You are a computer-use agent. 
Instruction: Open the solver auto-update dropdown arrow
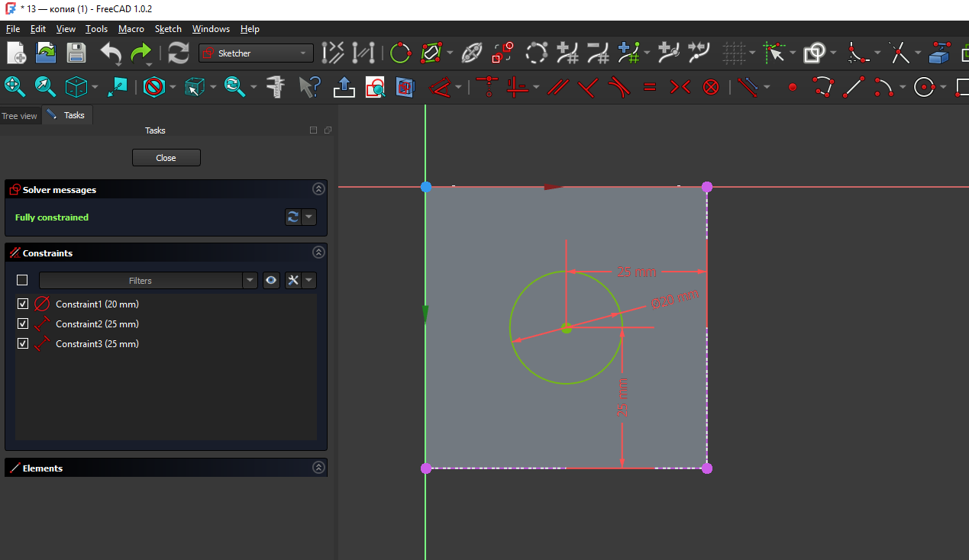click(309, 217)
